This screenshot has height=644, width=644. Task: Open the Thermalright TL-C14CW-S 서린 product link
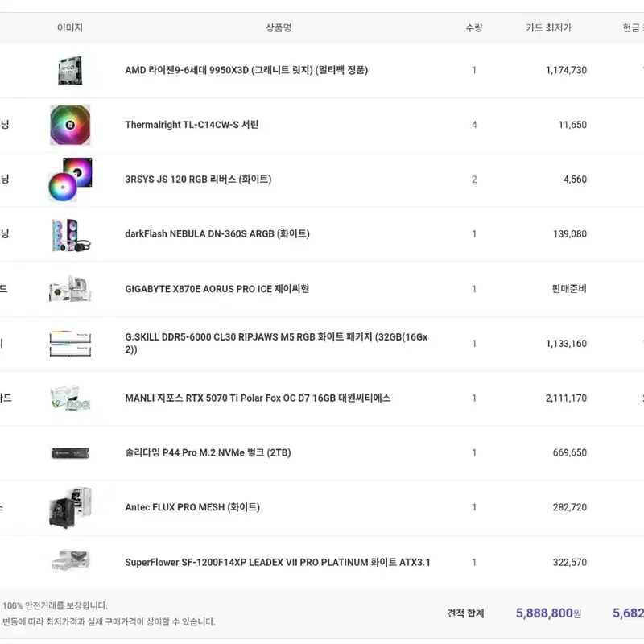192,125
